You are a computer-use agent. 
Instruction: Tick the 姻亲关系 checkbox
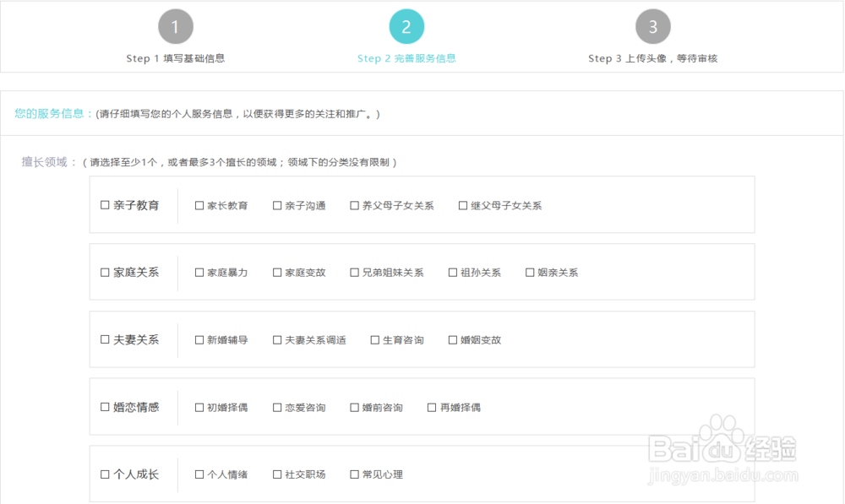(530, 273)
